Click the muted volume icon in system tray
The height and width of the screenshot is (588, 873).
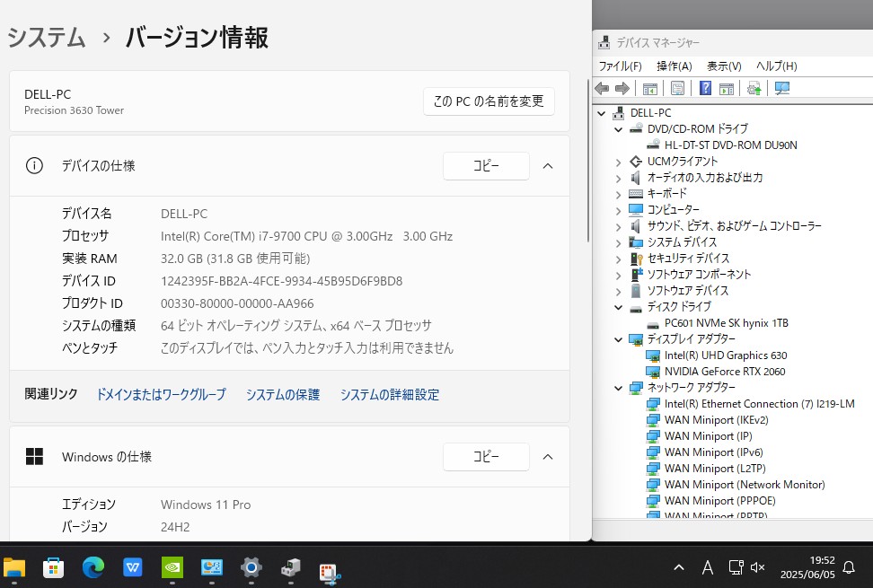tap(758, 567)
